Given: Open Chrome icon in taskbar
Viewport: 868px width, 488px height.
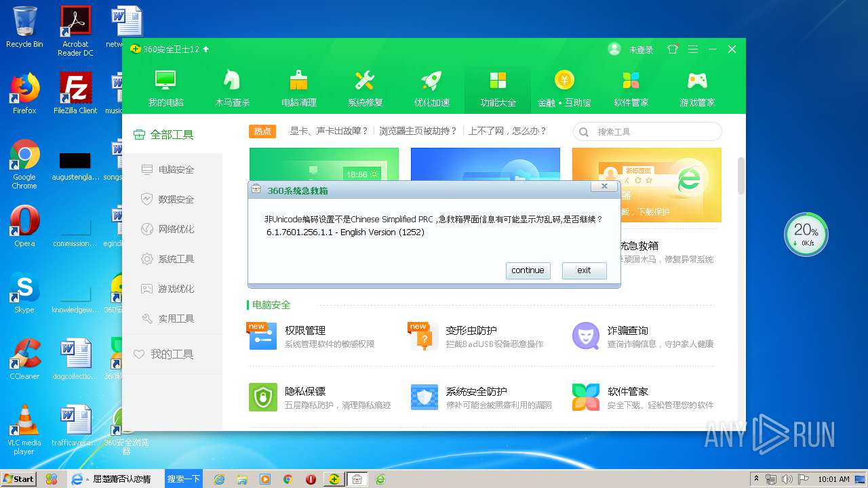Looking at the screenshot, I should coord(288,479).
